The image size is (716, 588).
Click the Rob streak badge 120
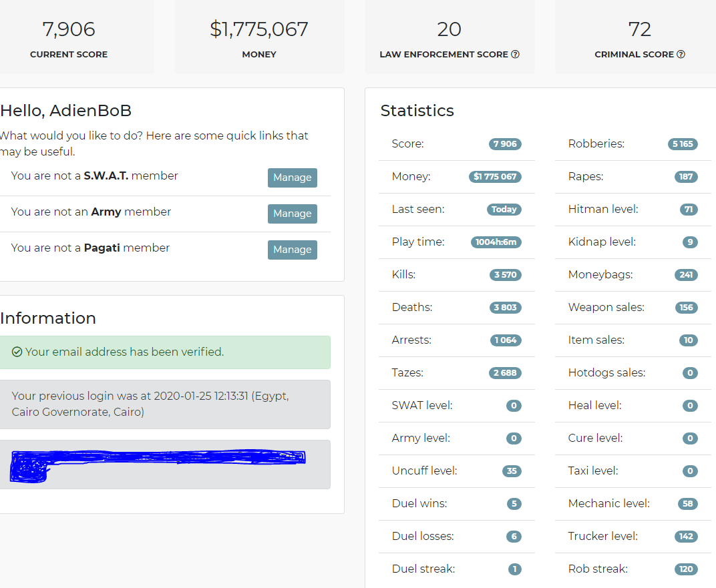pyautogui.click(x=687, y=569)
